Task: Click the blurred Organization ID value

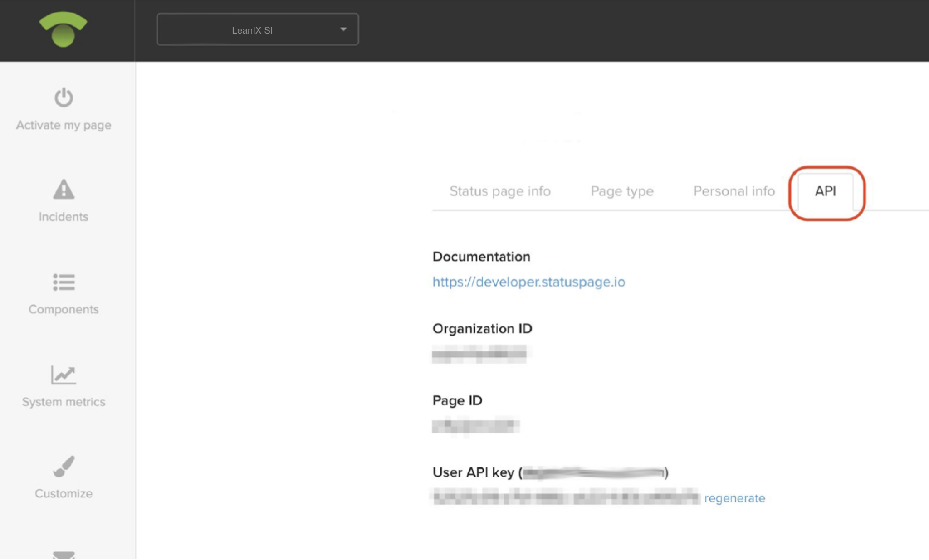Action: [x=479, y=354]
